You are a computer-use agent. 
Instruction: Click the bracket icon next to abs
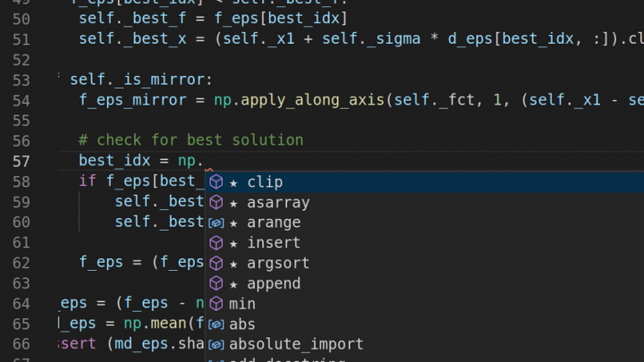pyautogui.click(x=216, y=324)
